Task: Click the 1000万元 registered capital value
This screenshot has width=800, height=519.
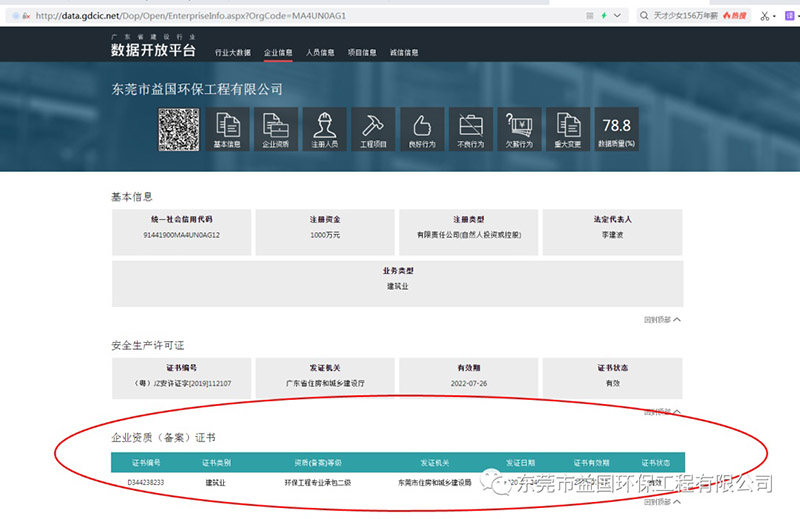Action: pyautogui.click(x=325, y=235)
